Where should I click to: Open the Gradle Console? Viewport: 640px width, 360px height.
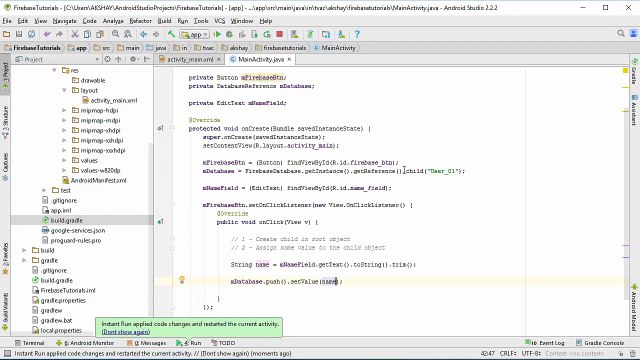pyautogui.click(x=600, y=343)
